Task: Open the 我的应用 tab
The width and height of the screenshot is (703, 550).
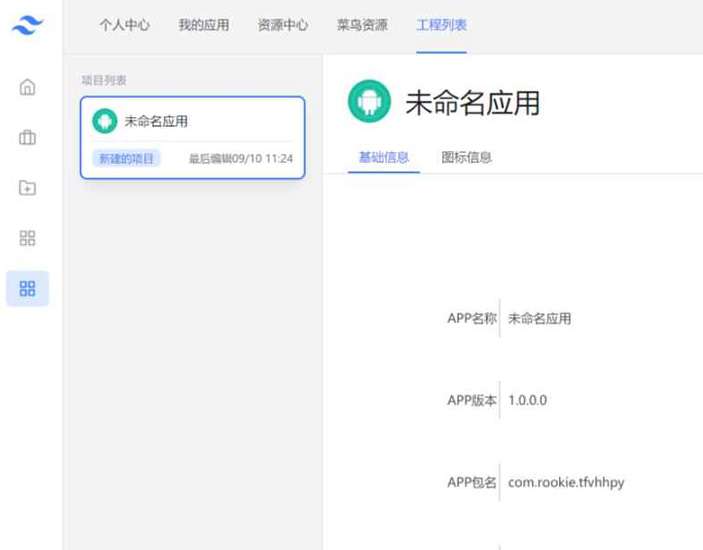Action: pos(204,25)
